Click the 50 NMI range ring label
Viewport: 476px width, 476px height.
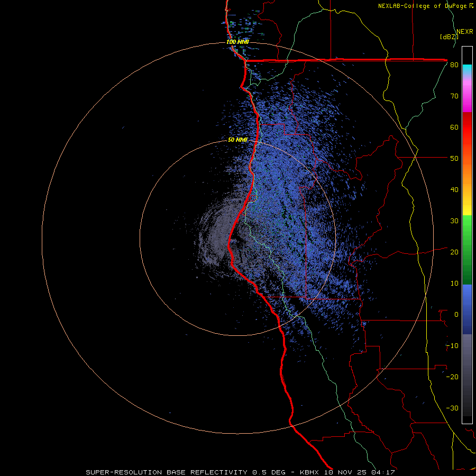tap(237, 140)
